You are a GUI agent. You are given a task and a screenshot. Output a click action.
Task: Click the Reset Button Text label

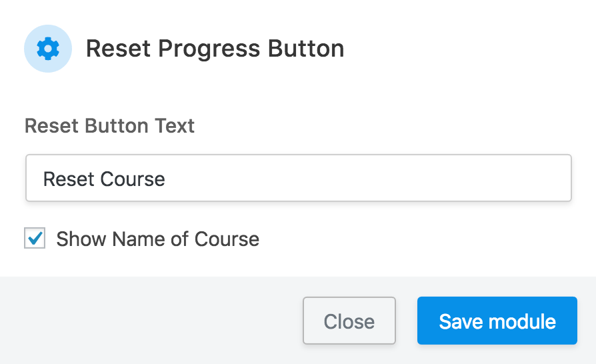click(109, 125)
